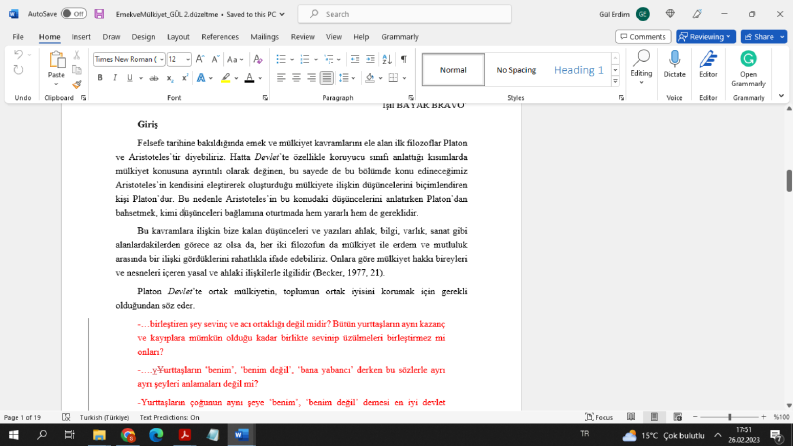The image size is (793, 446).
Task: Click the Cut scissors icon
Action: 77,55
